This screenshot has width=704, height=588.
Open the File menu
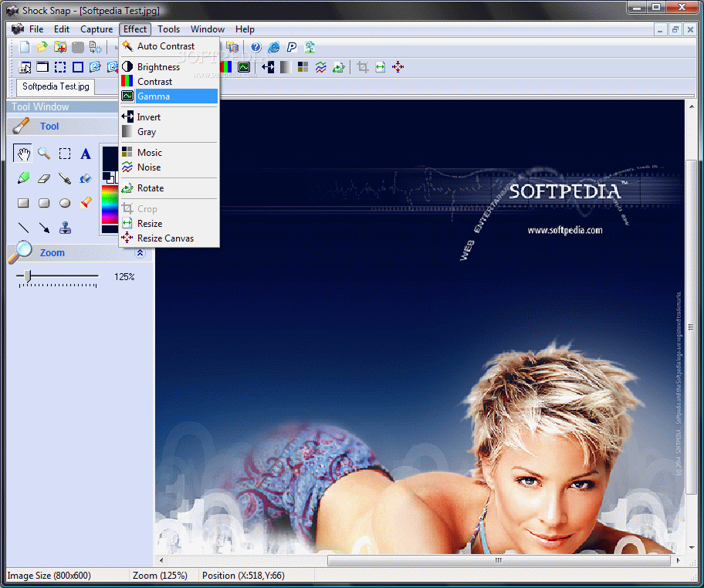pos(36,29)
